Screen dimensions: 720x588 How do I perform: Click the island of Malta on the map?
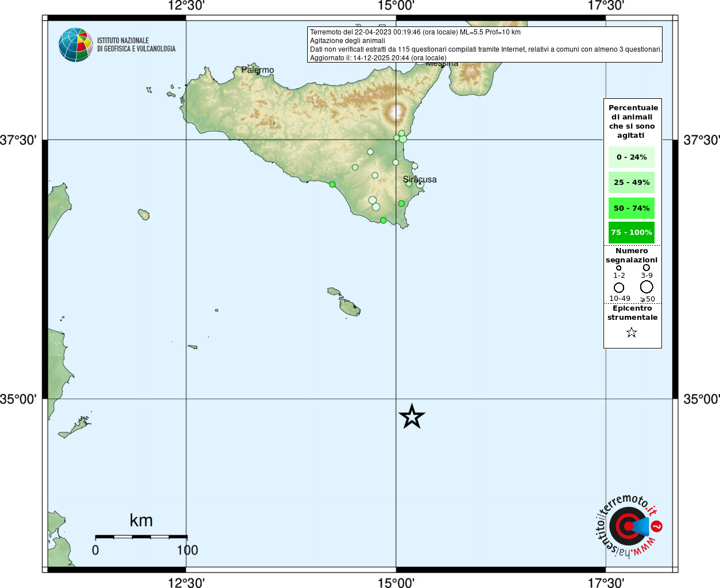click(350, 307)
